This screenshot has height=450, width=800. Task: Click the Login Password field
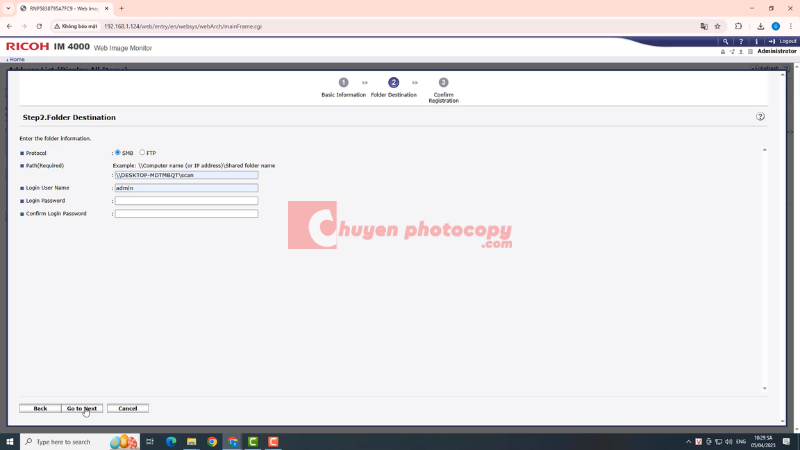[186, 201]
